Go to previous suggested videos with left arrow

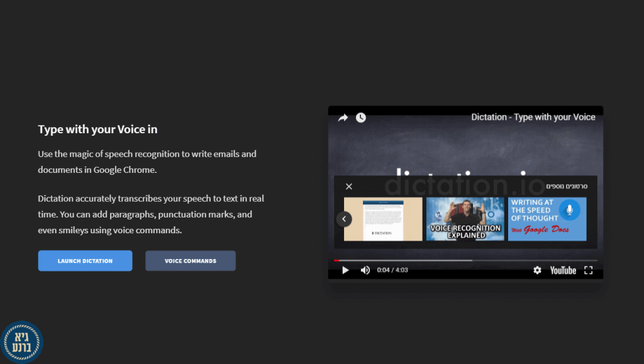pyautogui.click(x=344, y=219)
